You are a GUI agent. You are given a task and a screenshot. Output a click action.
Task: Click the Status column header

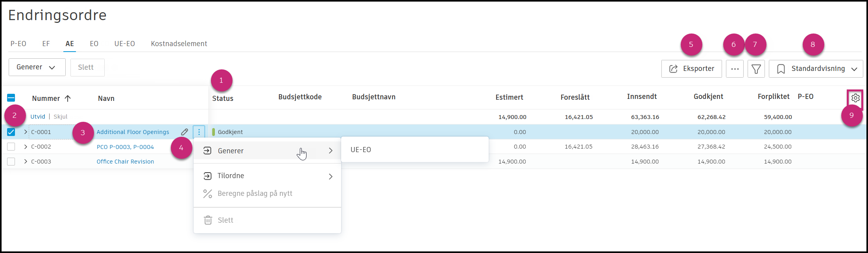pos(223,99)
